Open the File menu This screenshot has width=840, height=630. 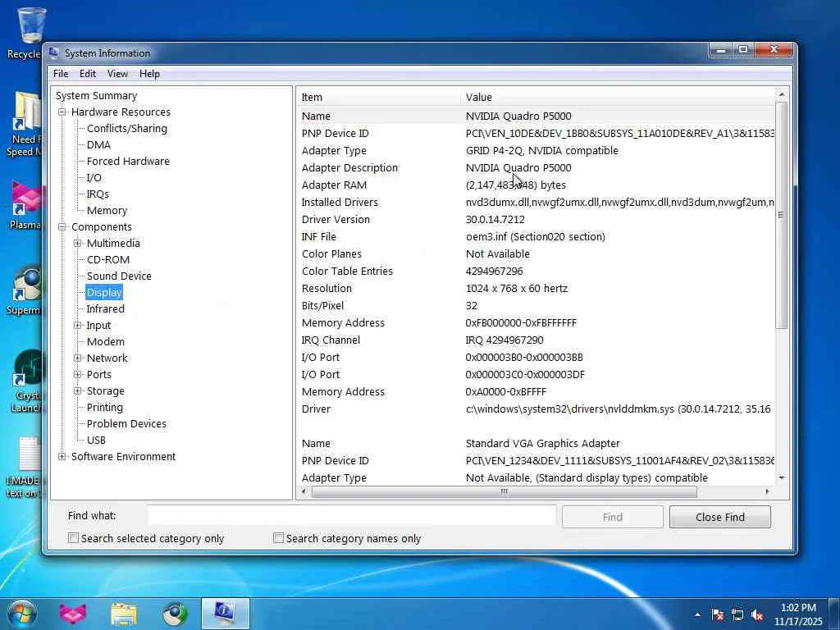point(61,74)
